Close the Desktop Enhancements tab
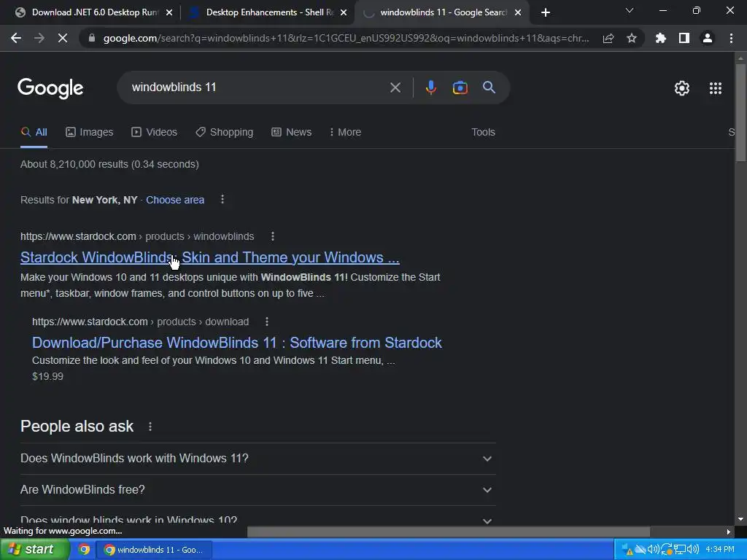 (344, 12)
